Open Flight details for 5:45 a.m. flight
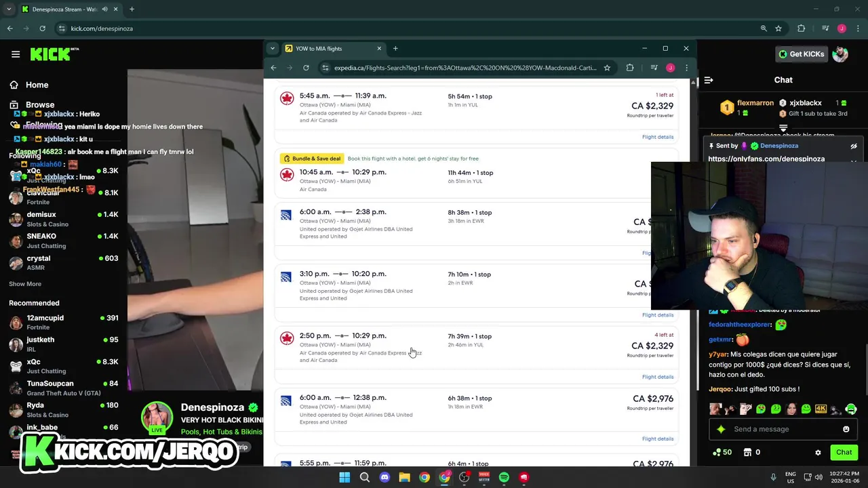This screenshot has width=868, height=488. tap(658, 137)
